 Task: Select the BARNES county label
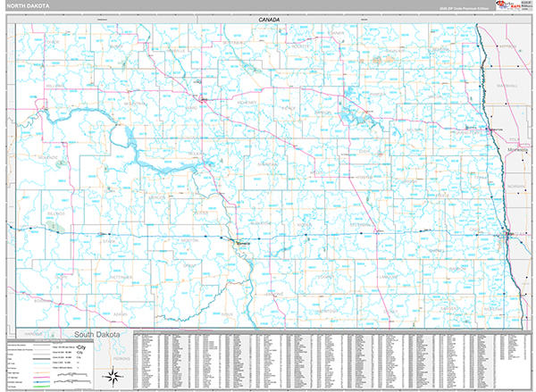click(x=436, y=251)
